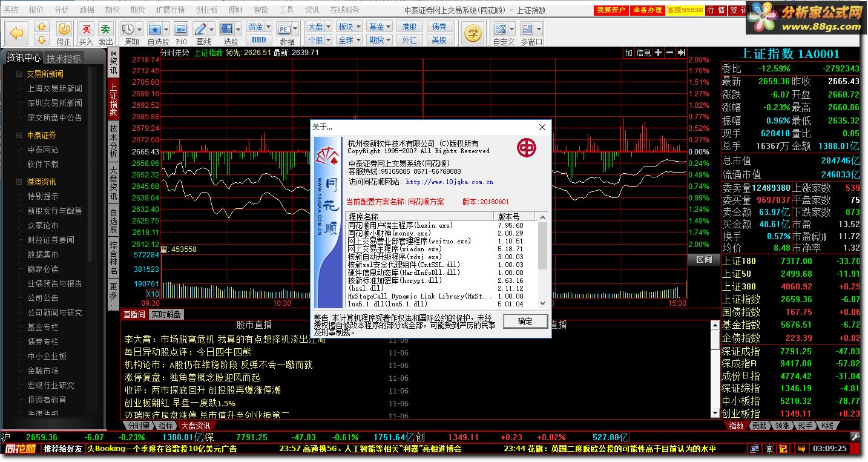This screenshot has width=868, height=462.
Task: Click the yellow back arrow toolbar icon
Action: 17,33
